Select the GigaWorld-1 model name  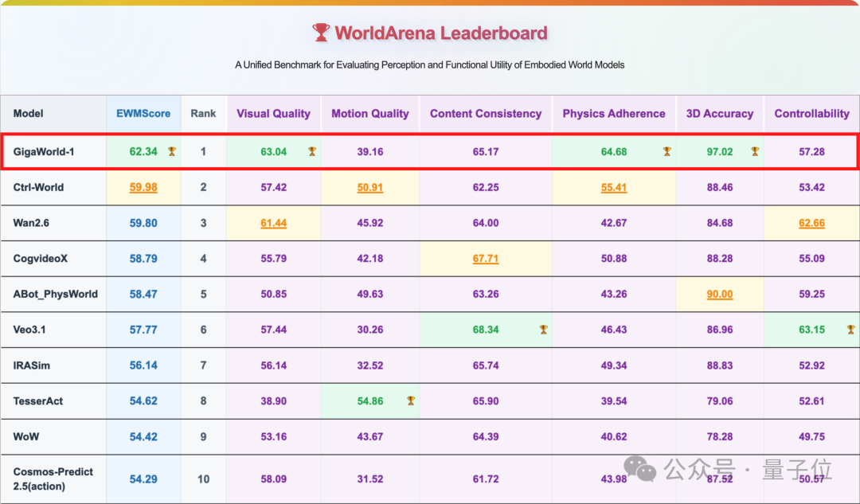43,152
